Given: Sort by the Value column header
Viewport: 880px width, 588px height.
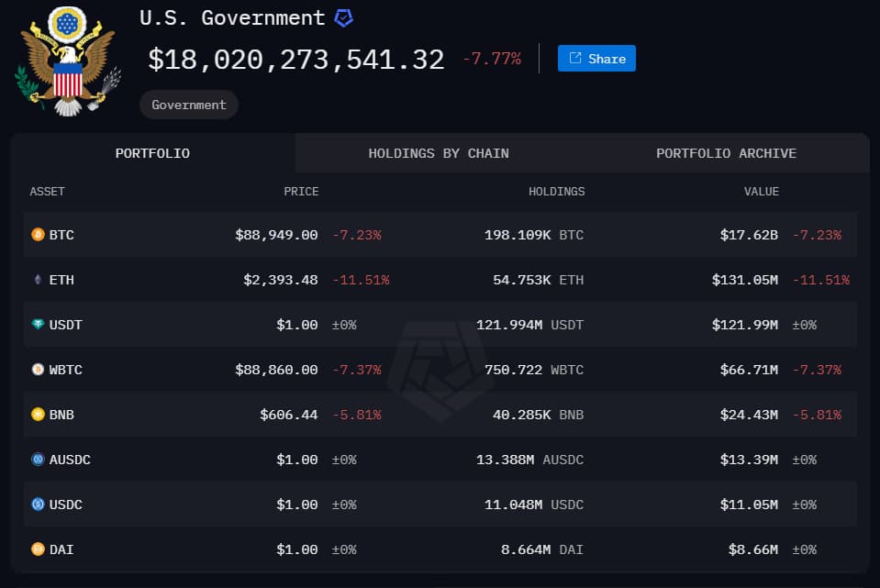Looking at the screenshot, I should (x=761, y=192).
